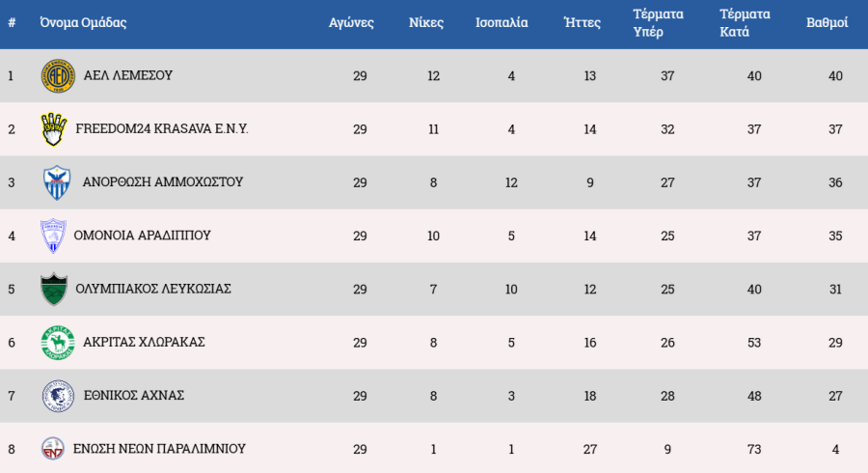
Task: Click the Τέρματα Υπέρ column header
Action: point(658,23)
